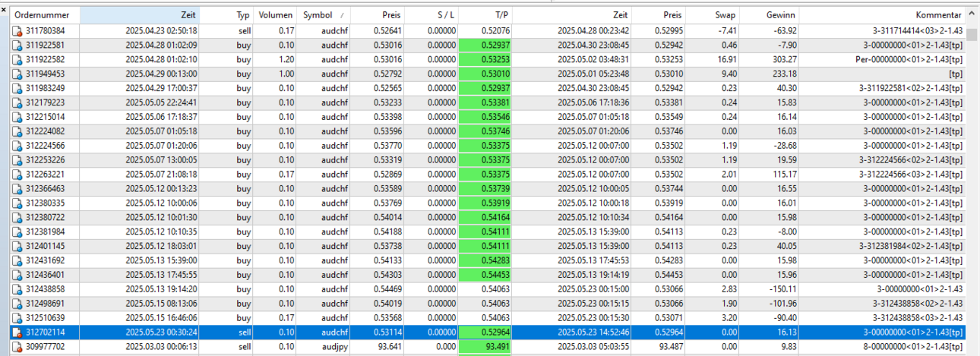Click profit value -150.11
The height and width of the screenshot is (356, 980).
(782, 289)
